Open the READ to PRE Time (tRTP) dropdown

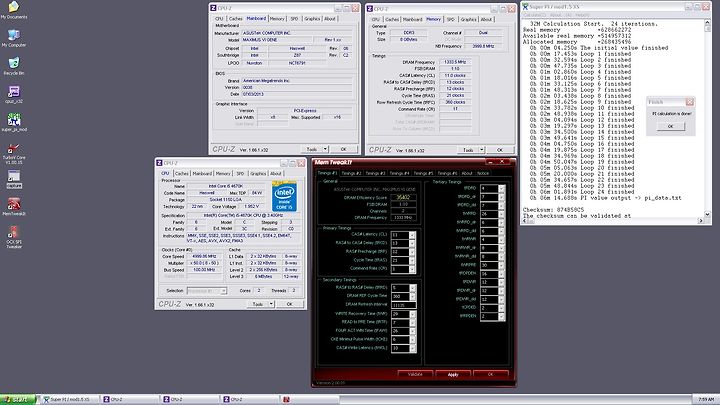pyautogui.click(x=412, y=323)
